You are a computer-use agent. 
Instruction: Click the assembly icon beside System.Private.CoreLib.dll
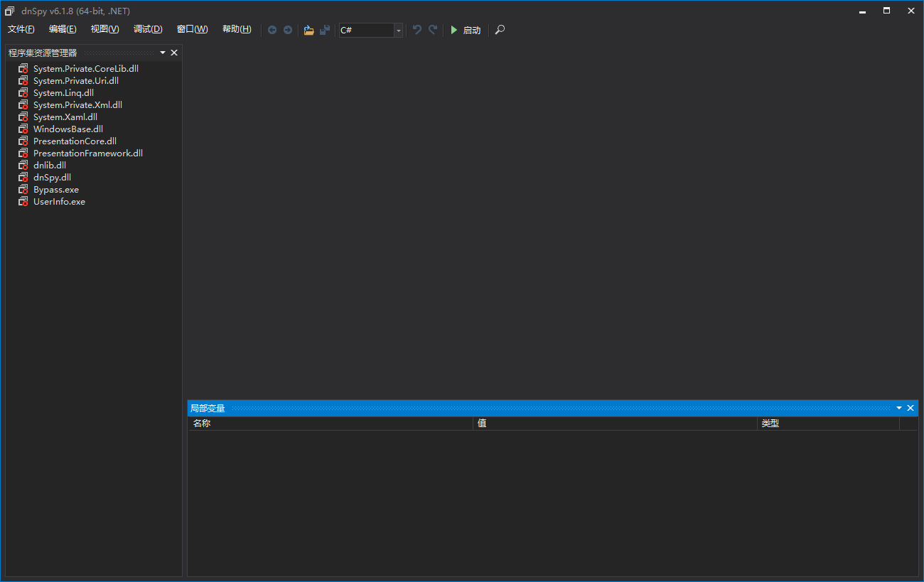[x=23, y=69]
